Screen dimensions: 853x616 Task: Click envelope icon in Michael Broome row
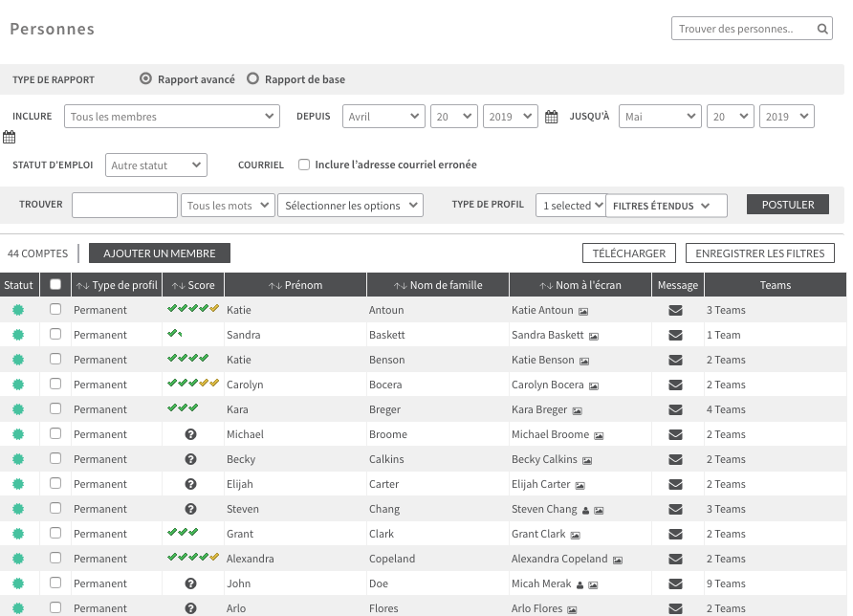[x=675, y=435]
